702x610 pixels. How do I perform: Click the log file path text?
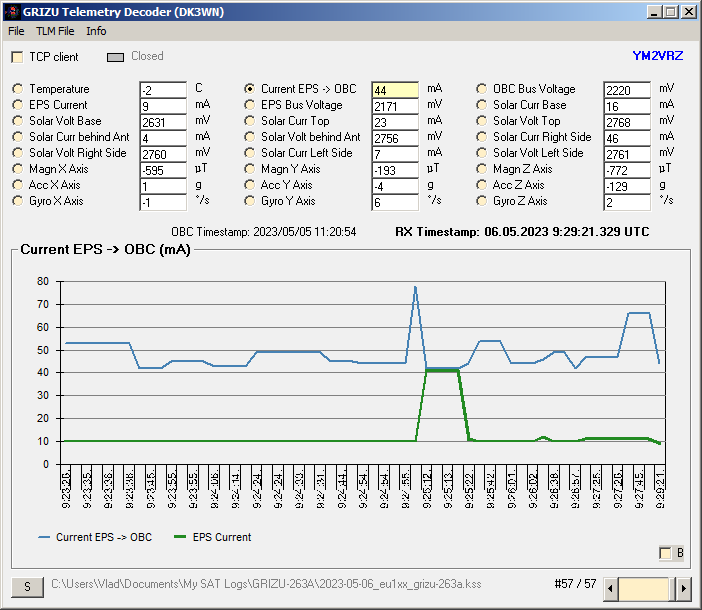pyautogui.click(x=266, y=584)
